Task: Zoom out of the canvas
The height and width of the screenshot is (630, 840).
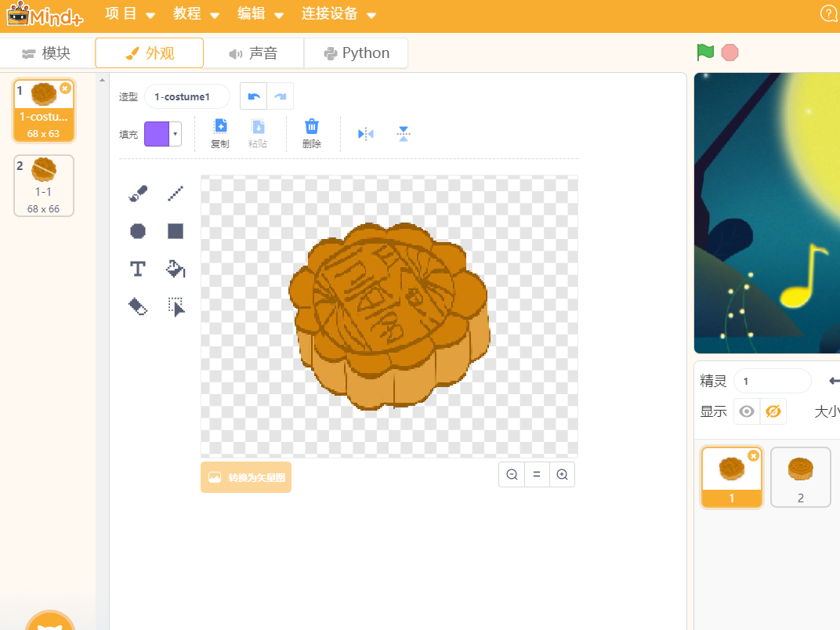Action: point(512,475)
